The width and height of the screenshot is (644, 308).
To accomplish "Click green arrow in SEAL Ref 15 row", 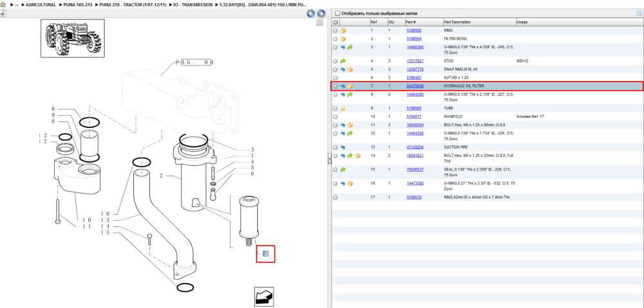I will [343, 169].
